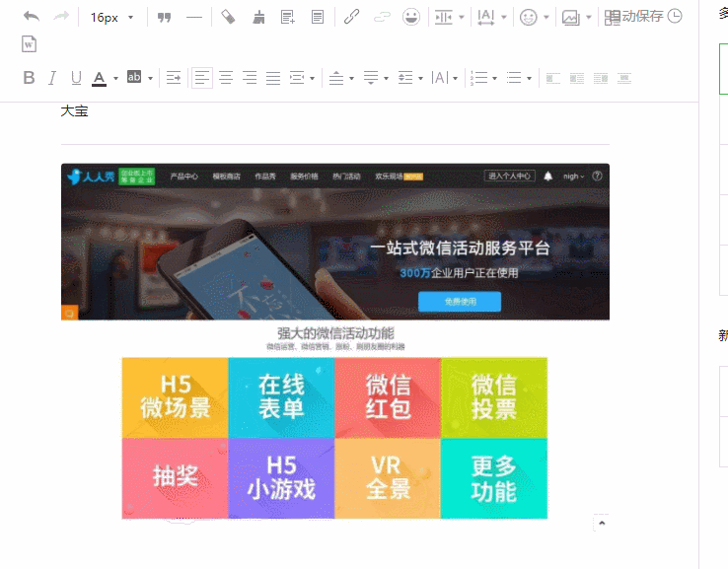Click the H5 微场景 tile in image

point(175,397)
